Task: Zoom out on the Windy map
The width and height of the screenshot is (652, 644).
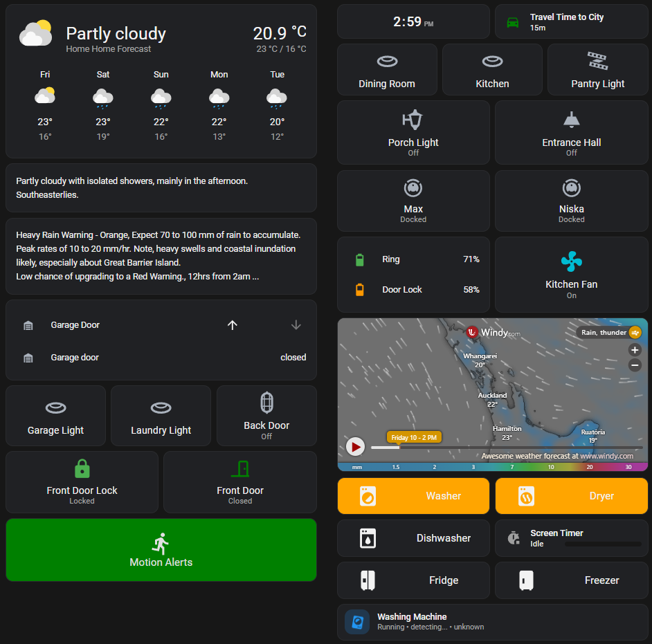Action: (x=635, y=366)
